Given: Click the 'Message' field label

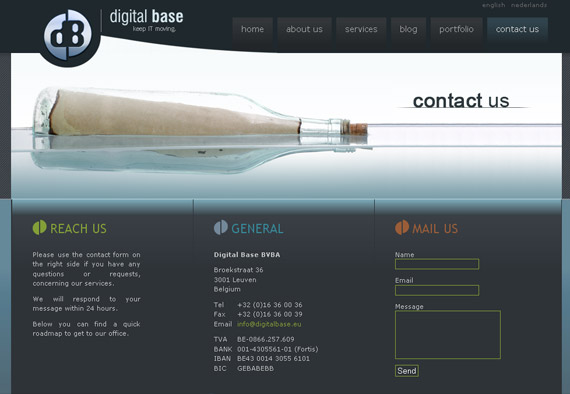Looking at the screenshot, I should [409, 307].
